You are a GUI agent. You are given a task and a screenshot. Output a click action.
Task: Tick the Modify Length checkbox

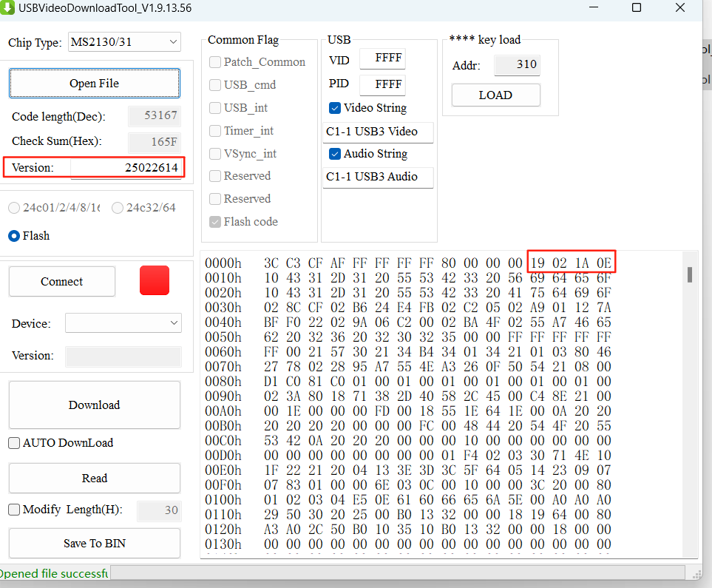14,510
